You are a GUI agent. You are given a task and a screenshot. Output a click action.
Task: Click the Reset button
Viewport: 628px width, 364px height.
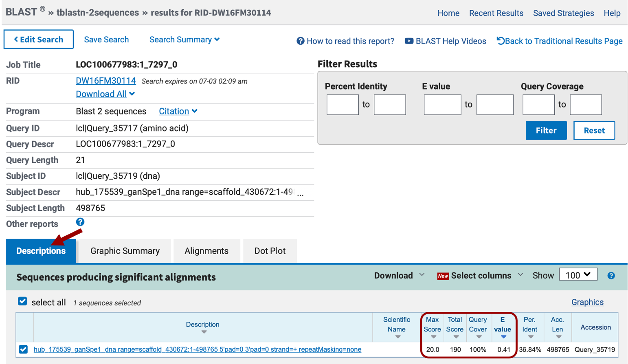coord(594,130)
